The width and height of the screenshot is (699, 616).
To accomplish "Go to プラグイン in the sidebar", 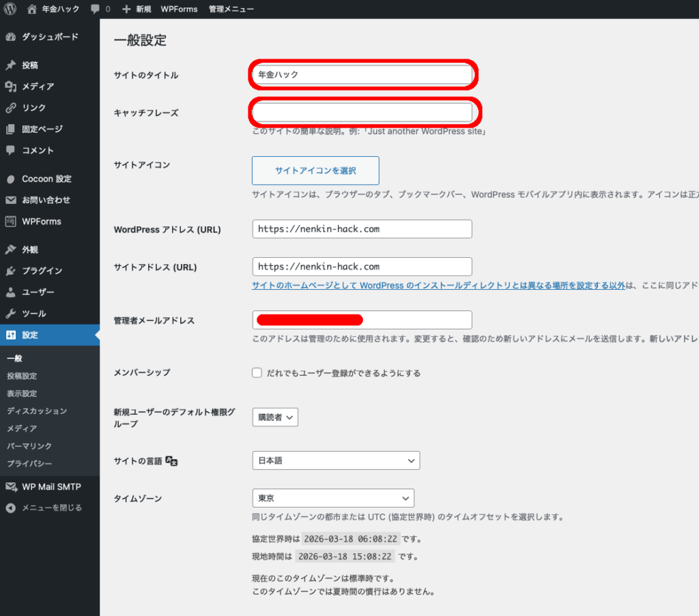I will 42,271.
